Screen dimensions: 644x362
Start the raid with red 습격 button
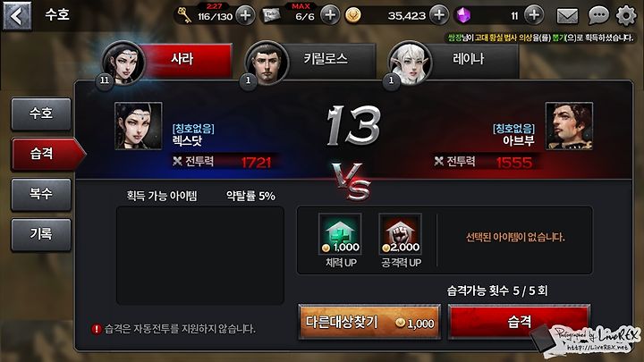(x=519, y=322)
